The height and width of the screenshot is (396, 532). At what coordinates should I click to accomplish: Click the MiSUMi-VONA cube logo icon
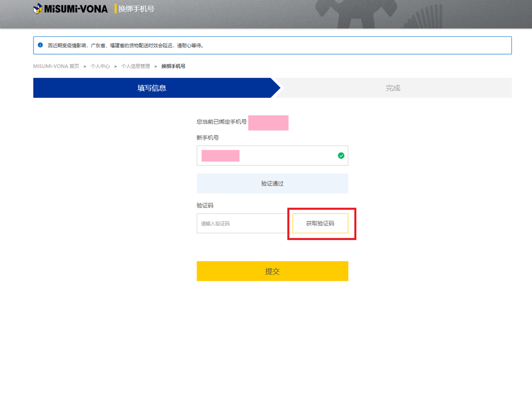[x=38, y=9]
